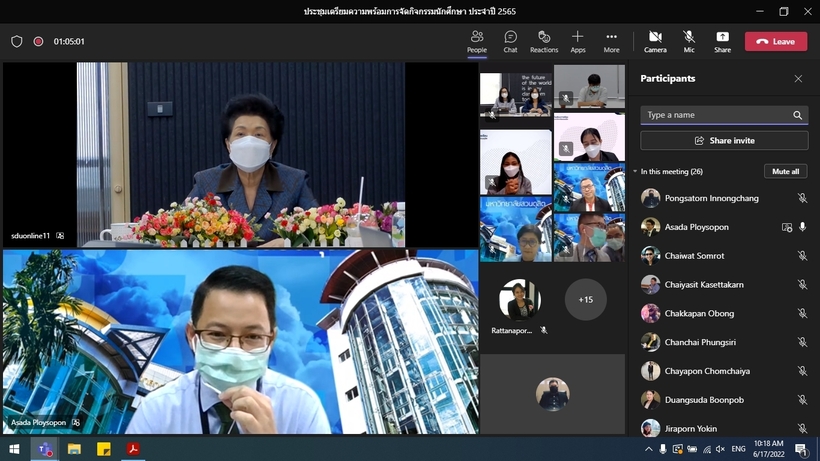Show hidden system tray icons
Viewport: 820px width, 461px height.
tap(648, 449)
